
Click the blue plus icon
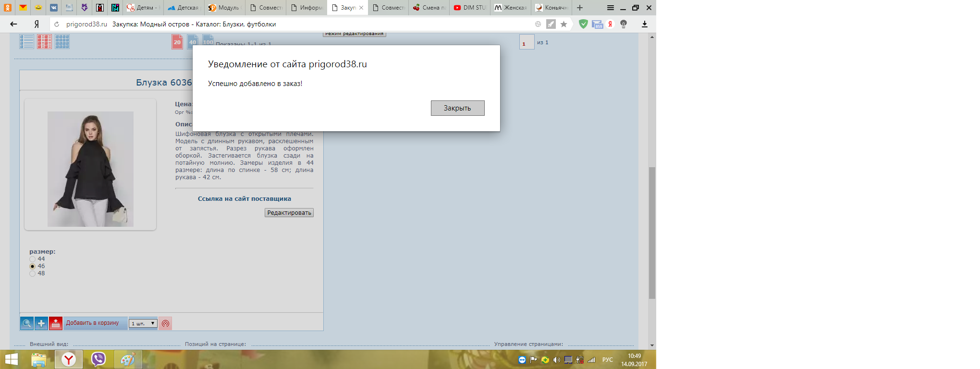click(x=41, y=323)
